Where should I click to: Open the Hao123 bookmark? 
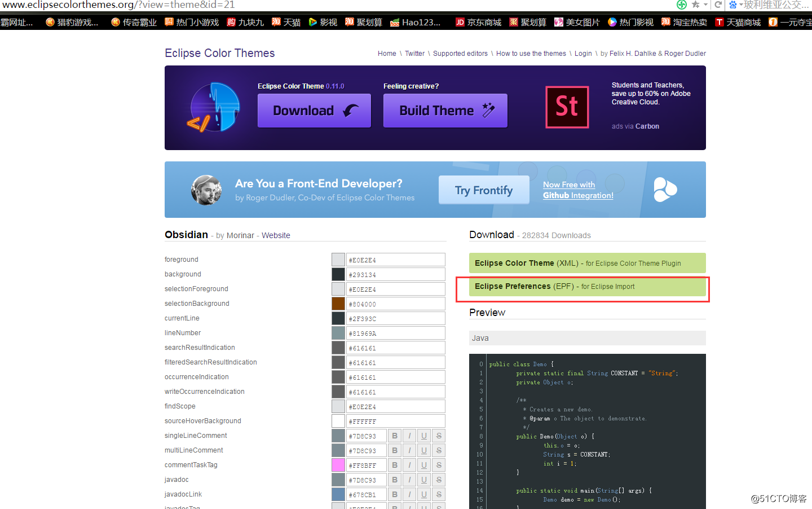coord(416,22)
